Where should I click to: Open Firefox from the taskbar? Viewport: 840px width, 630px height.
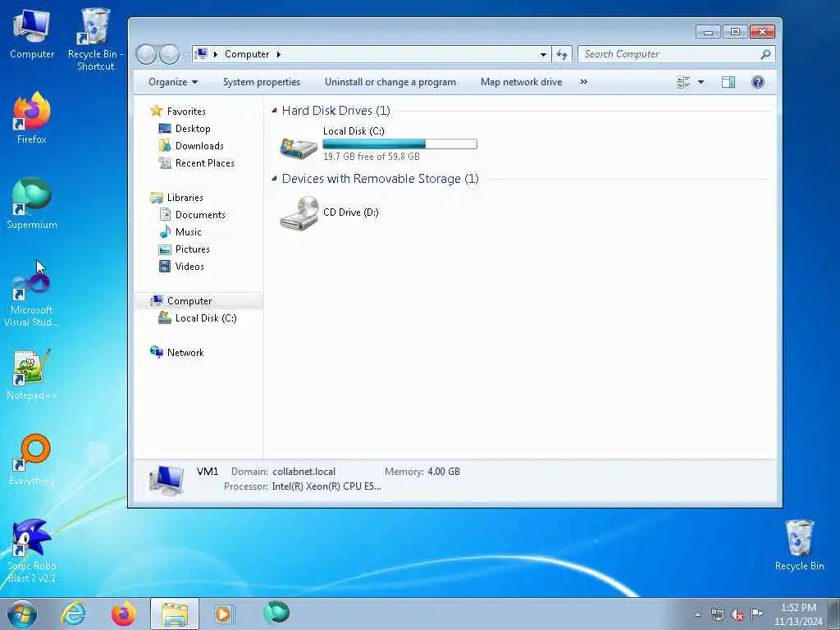click(x=124, y=614)
